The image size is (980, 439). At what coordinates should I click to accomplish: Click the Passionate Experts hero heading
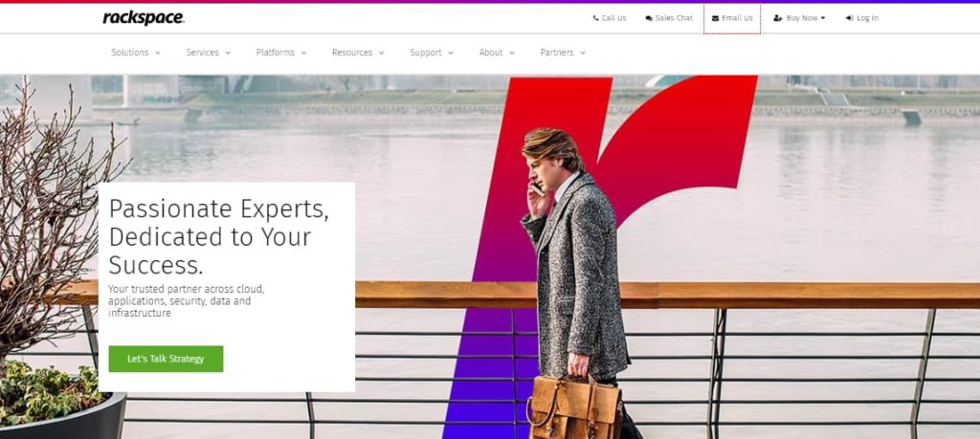(219, 237)
